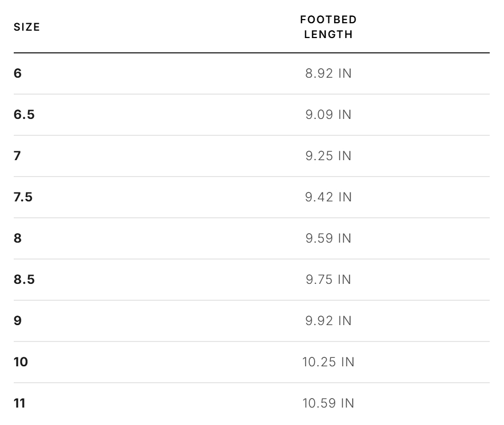Screen dimensions: 504x425
Task: Select size 6.5 row label
Action: point(24,114)
